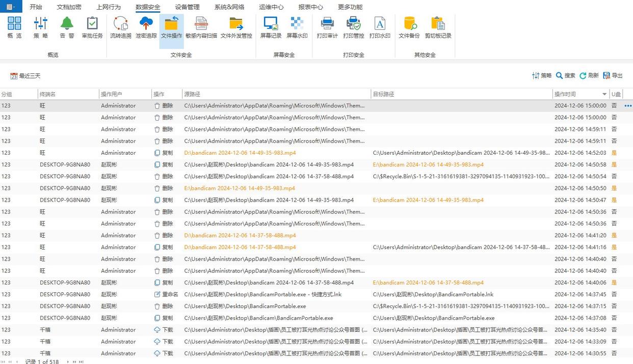Open the 最近三天 date range selector
Image resolution: width=633 pixels, height=364 pixels.
(25, 76)
